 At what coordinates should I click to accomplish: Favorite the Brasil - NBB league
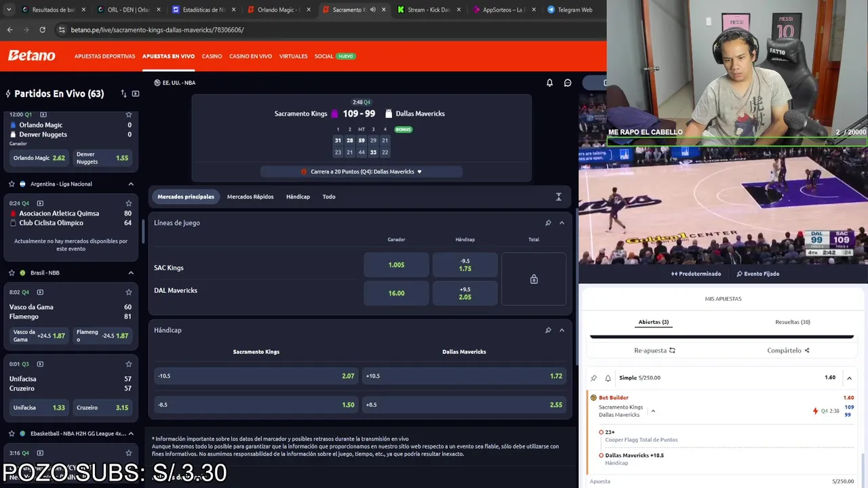(12, 272)
